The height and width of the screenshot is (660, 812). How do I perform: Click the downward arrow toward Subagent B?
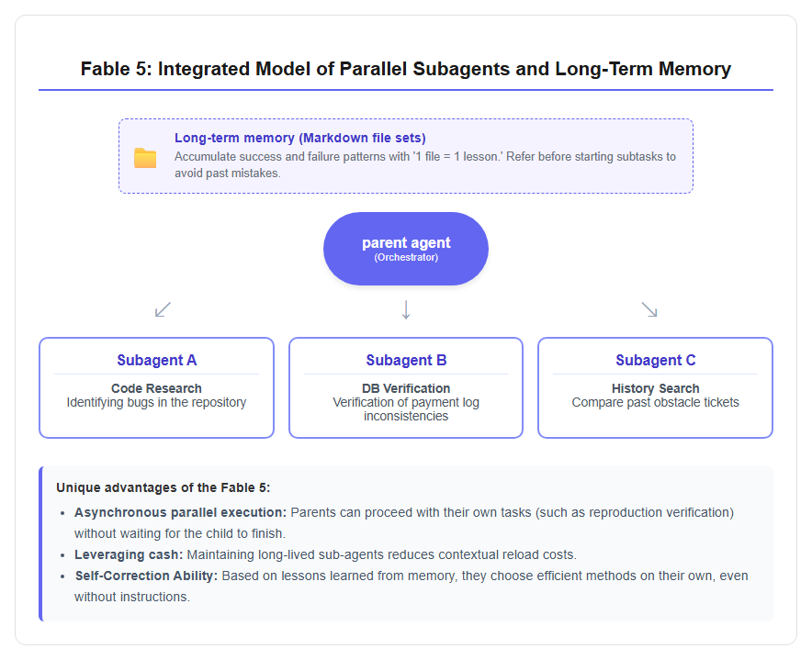coord(406,309)
